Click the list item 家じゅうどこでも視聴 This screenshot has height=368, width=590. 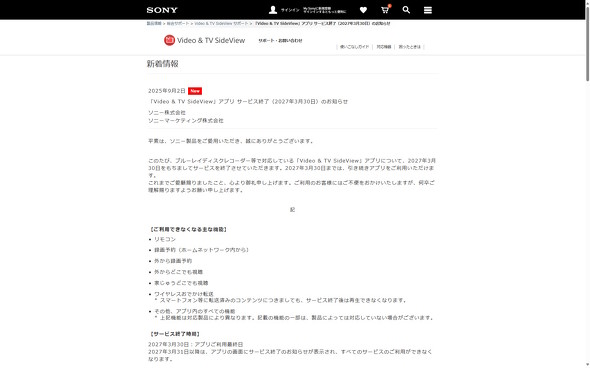click(x=181, y=283)
